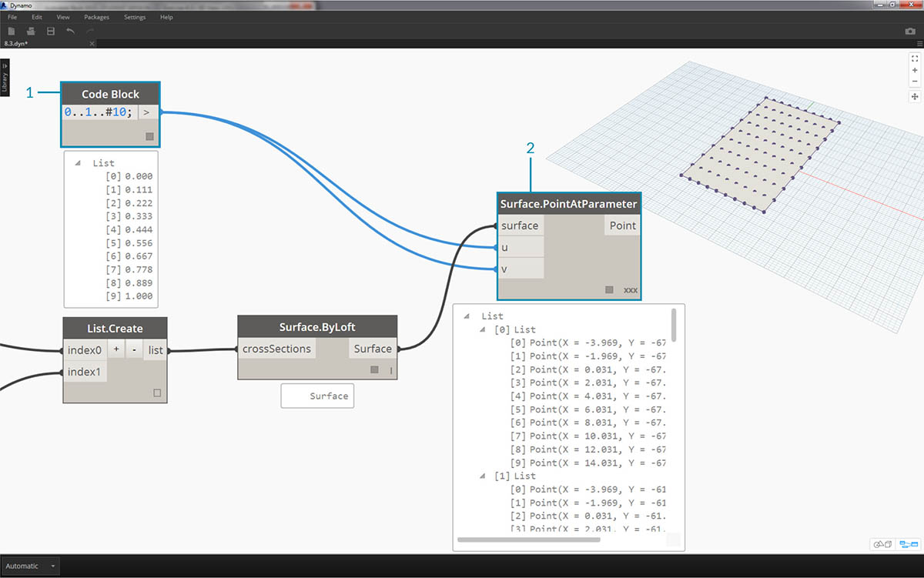Click the Open file toolbar icon

click(x=31, y=32)
